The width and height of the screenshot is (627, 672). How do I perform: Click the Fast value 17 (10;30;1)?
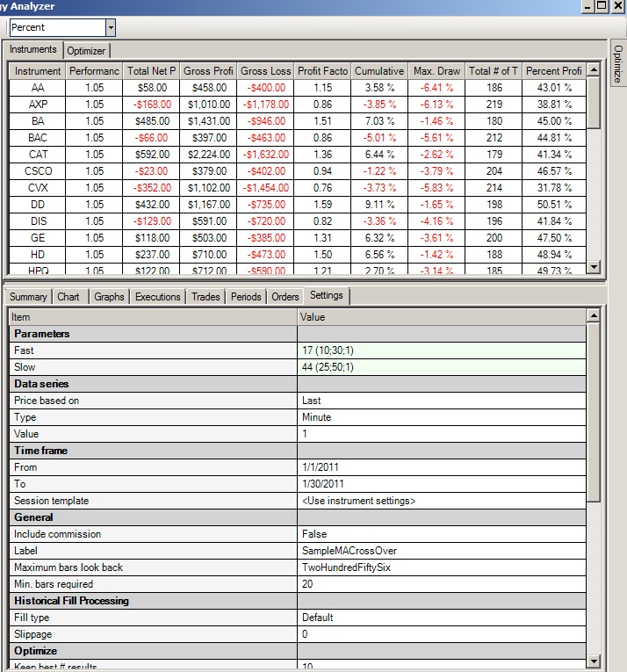(442, 350)
